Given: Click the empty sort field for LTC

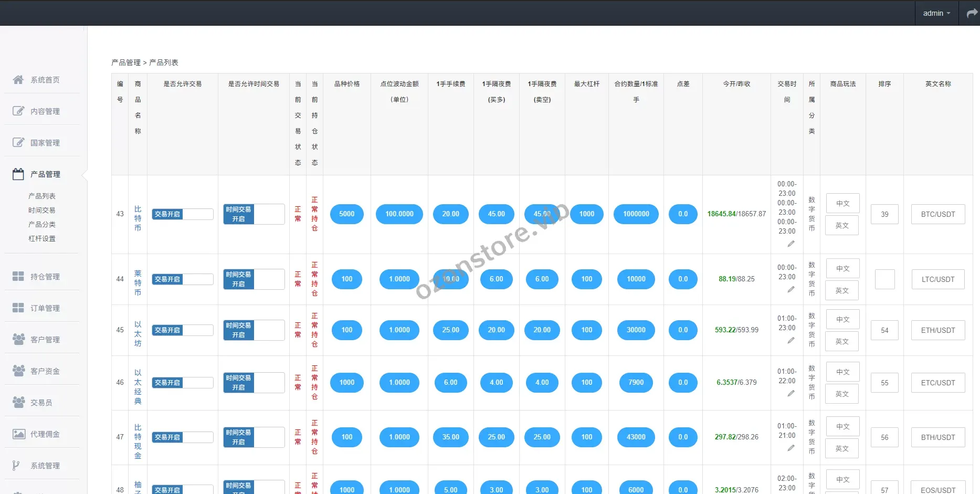Looking at the screenshot, I should [x=884, y=279].
